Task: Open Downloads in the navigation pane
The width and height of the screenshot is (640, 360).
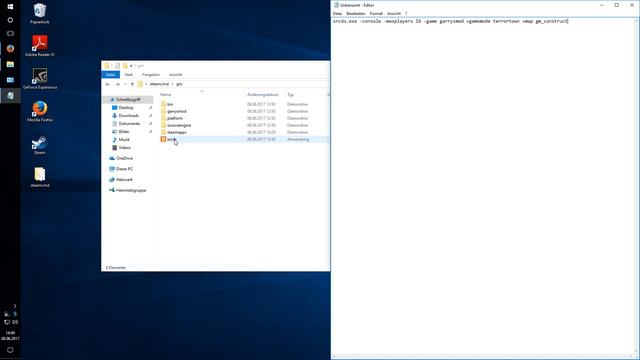Action: (x=129, y=116)
